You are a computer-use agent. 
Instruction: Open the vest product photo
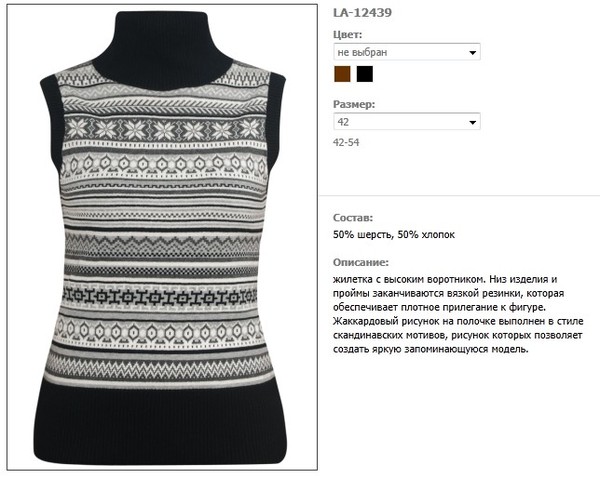pyautogui.click(x=162, y=237)
